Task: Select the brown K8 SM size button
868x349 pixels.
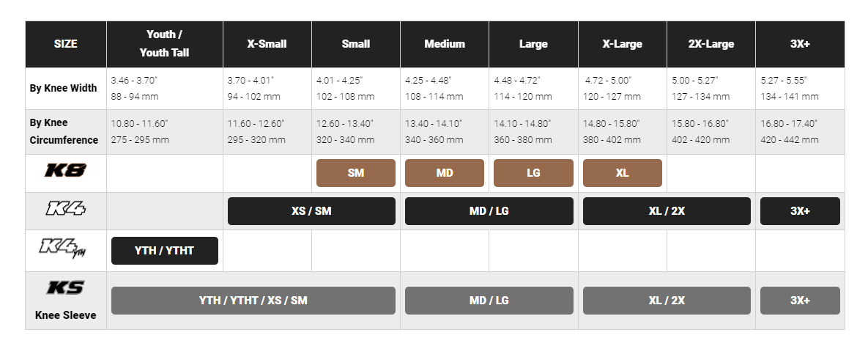Action: (356, 173)
